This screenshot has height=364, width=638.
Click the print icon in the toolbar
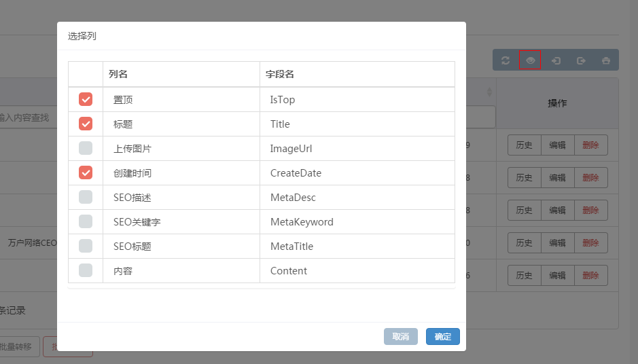pos(606,60)
